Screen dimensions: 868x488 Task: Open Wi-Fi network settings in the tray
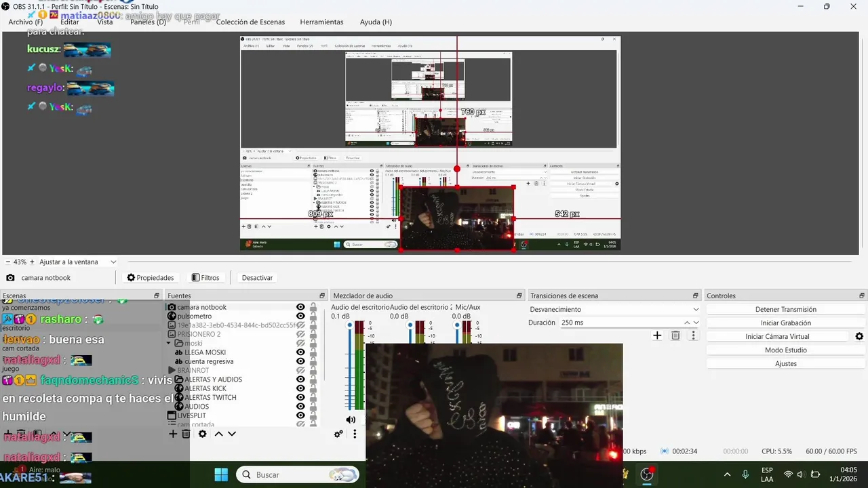[788, 474]
